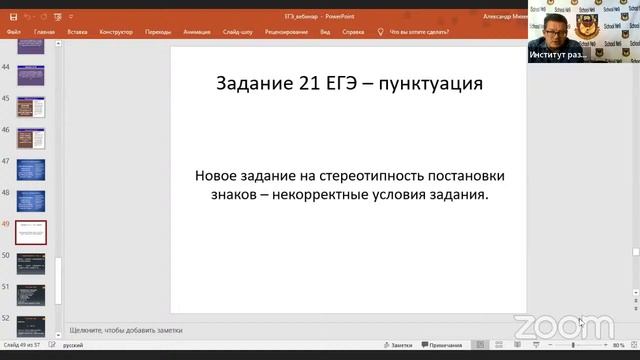
Task: Start Slide Show icon in status bar
Action: 536,345
